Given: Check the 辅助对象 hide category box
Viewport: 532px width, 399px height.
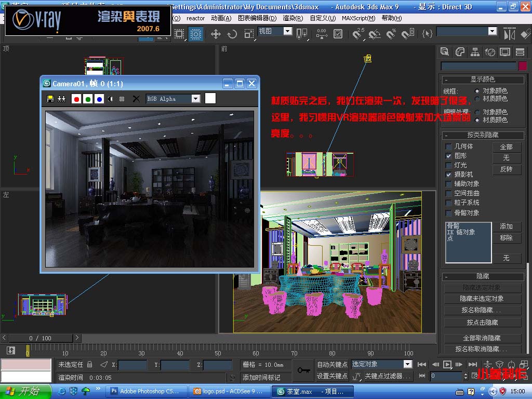Looking at the screenshot, I should [448, 184].
